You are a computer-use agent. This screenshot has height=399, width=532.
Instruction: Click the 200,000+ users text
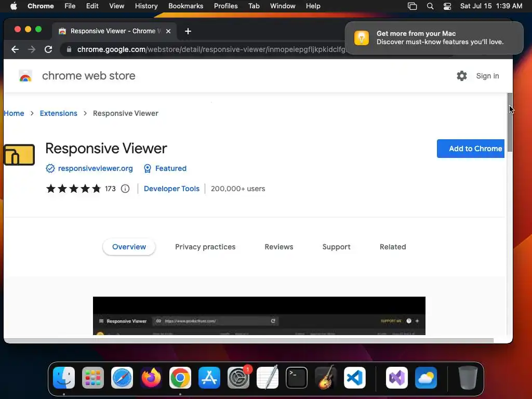coord(238,189)
